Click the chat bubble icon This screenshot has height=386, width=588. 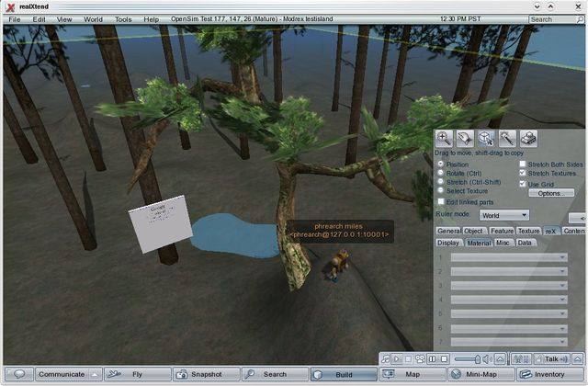18,374
